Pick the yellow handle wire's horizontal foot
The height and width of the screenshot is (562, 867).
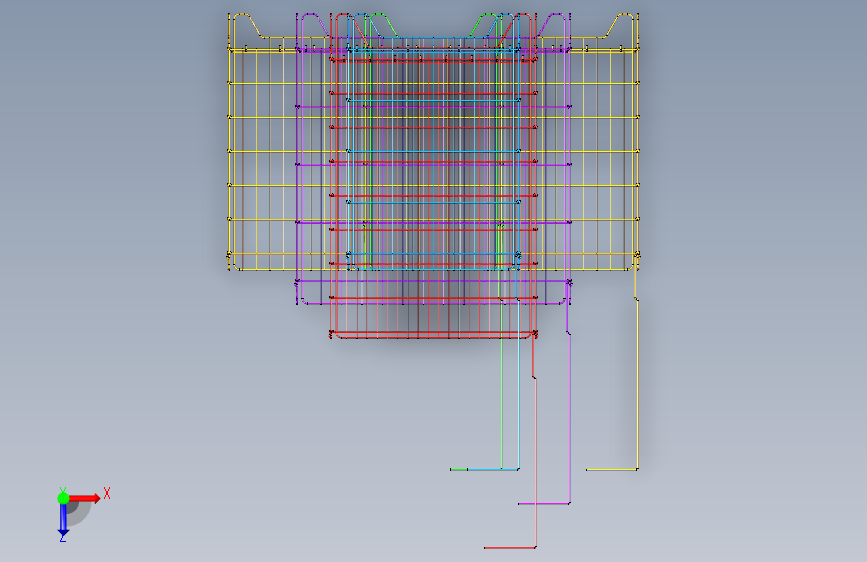pos(612,470)
